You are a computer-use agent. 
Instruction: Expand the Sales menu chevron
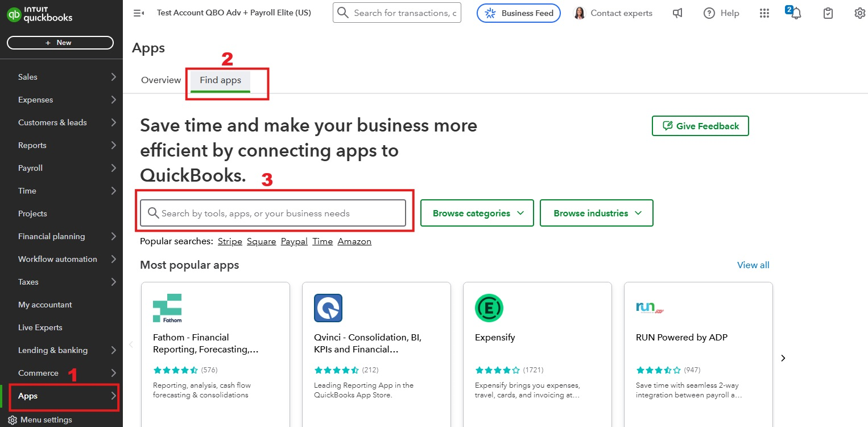113,77
